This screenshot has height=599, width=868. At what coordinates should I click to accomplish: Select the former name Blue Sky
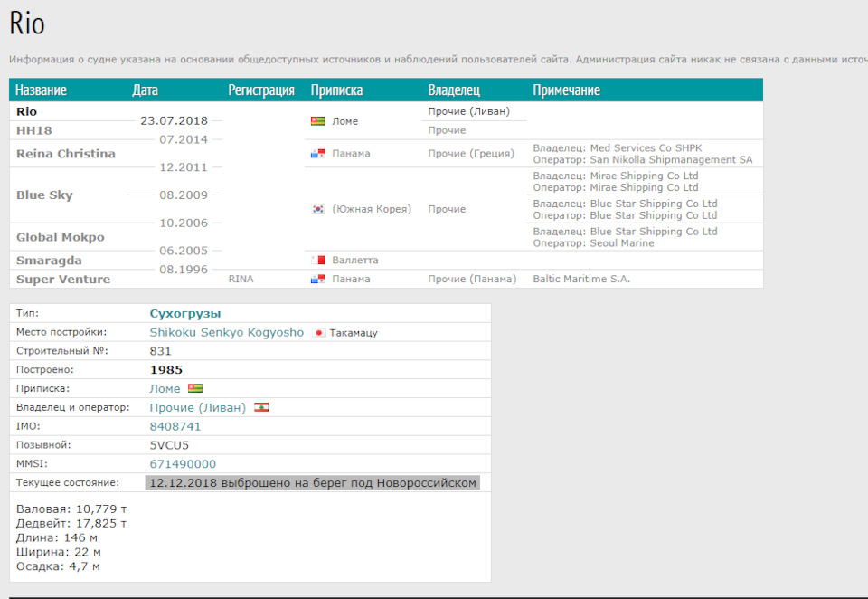pos(44,195)
